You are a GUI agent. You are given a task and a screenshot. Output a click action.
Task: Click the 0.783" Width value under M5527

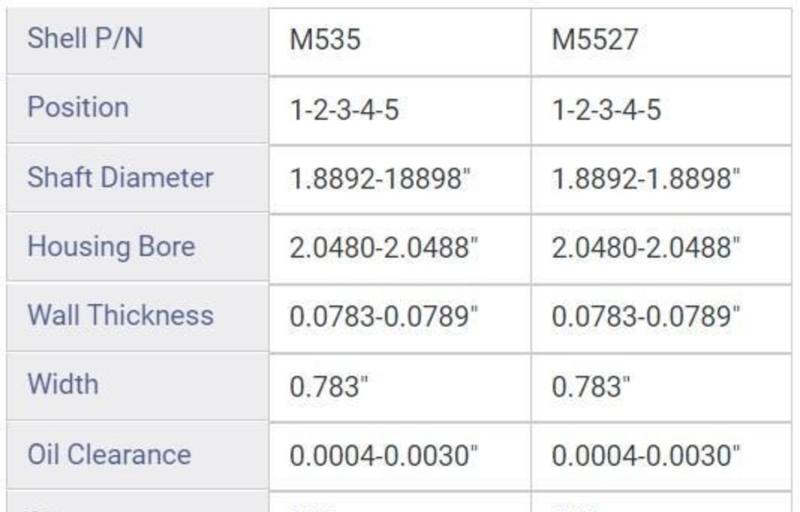[x=592, y=386]
